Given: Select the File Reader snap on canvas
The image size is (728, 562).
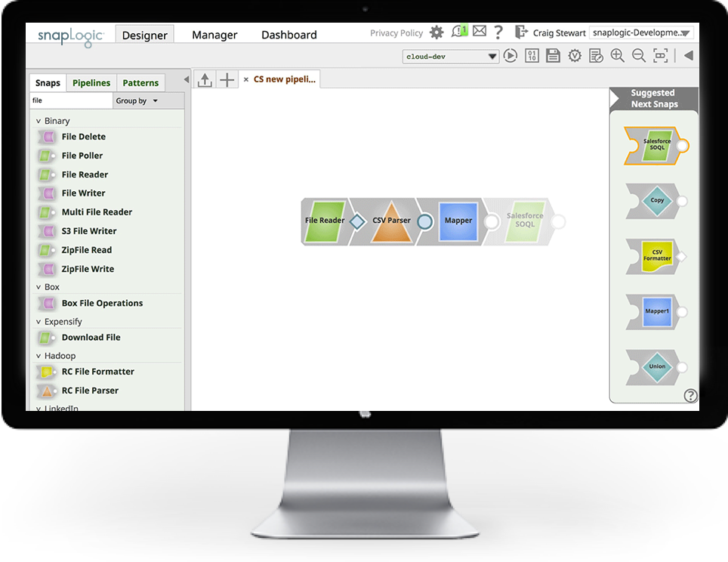Looking at the screenshot, I should 325,221.
